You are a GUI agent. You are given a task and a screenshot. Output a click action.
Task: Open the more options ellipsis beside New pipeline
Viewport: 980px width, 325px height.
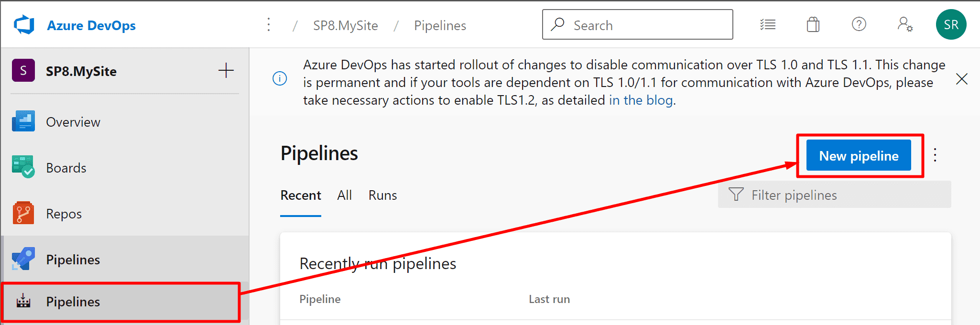pyautogui.click(x=935, y=155)
